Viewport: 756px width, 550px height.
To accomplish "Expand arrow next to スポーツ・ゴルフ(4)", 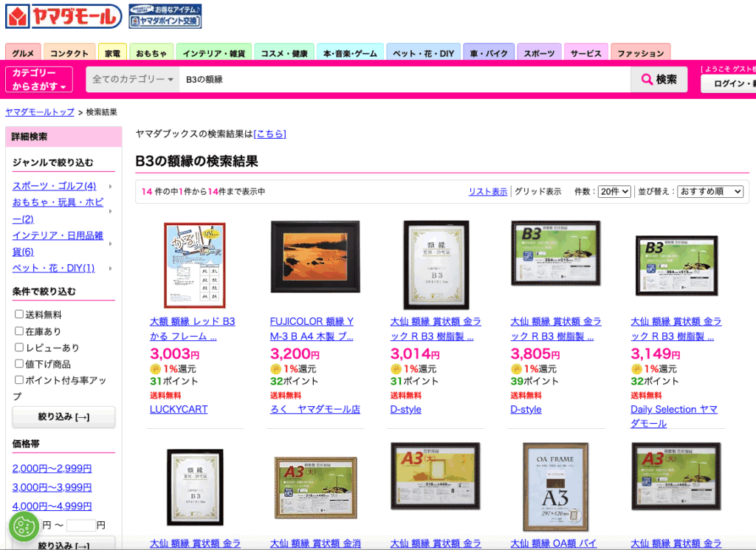I will [111, 187].
